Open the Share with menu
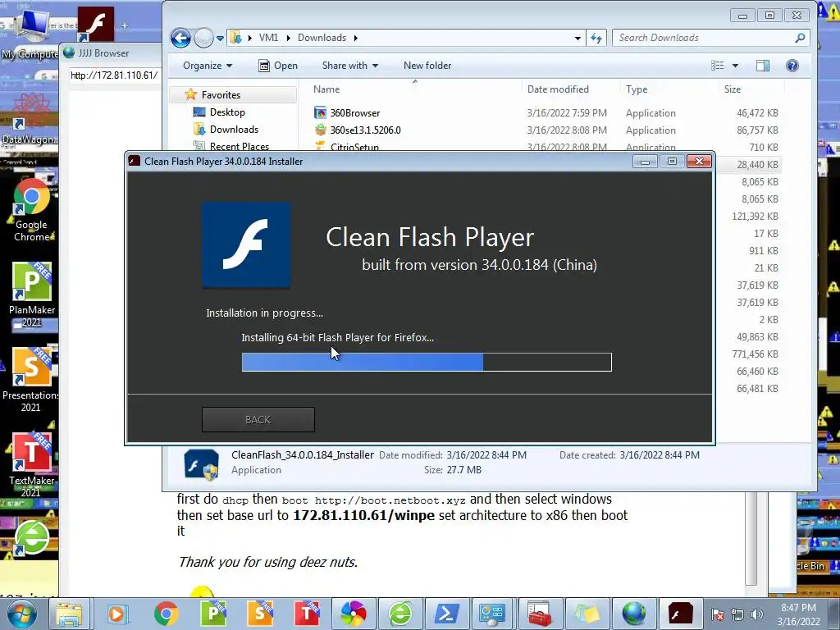This screenshot has height=630, width=840. tap(349, 66)
